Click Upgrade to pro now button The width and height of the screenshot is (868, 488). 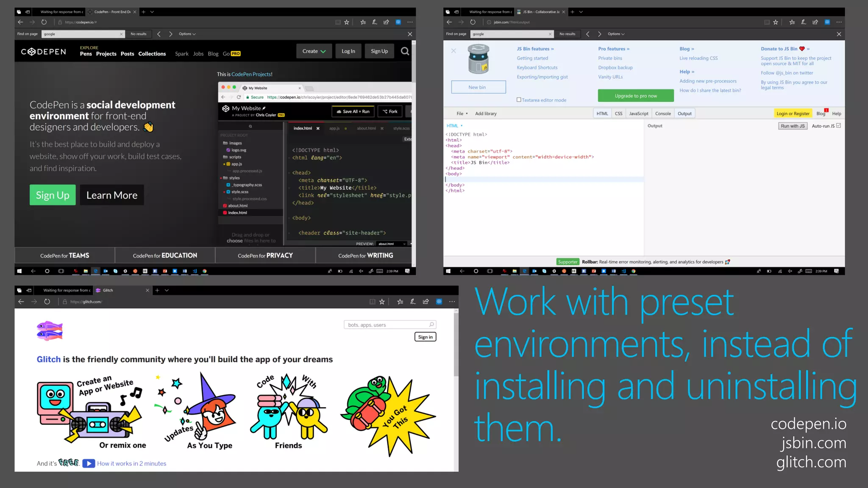click(x=636, y=96)
